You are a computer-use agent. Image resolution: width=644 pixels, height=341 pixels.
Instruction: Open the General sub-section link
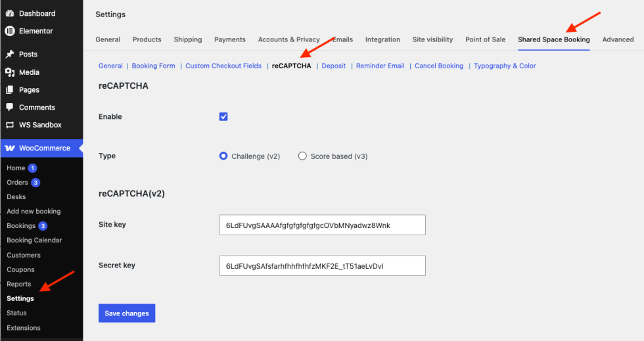click(x=110, y=66)
